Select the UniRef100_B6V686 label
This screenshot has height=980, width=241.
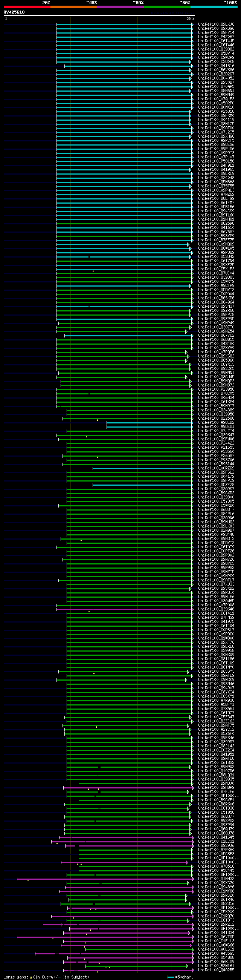coord(216,70)
